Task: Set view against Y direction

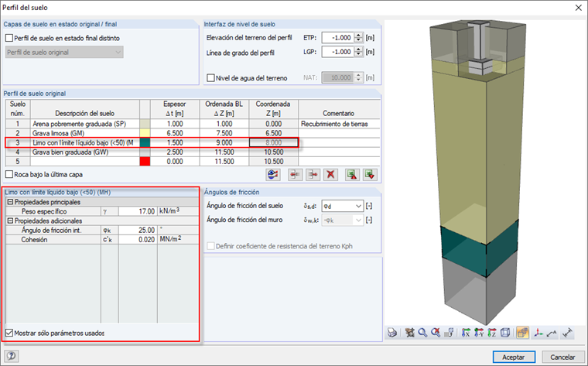Action: (x=479, y=332)
